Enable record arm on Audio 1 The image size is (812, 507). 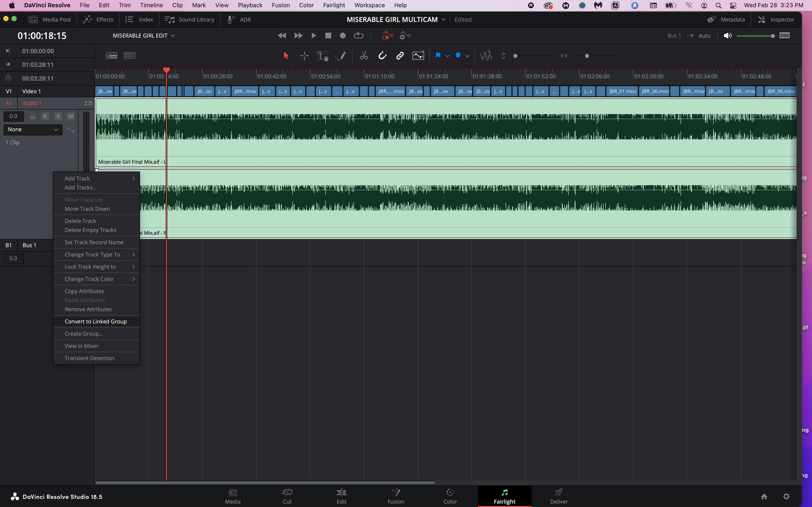[x=45, y=116]
